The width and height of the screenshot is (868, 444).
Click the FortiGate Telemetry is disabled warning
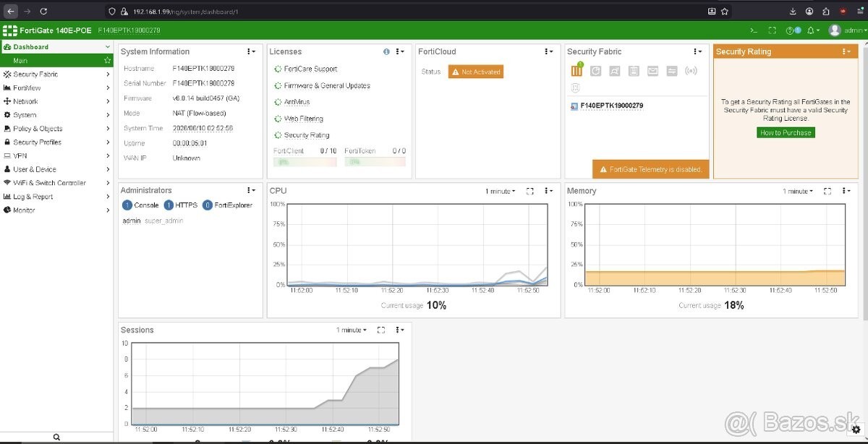click(x=650, y=169)
